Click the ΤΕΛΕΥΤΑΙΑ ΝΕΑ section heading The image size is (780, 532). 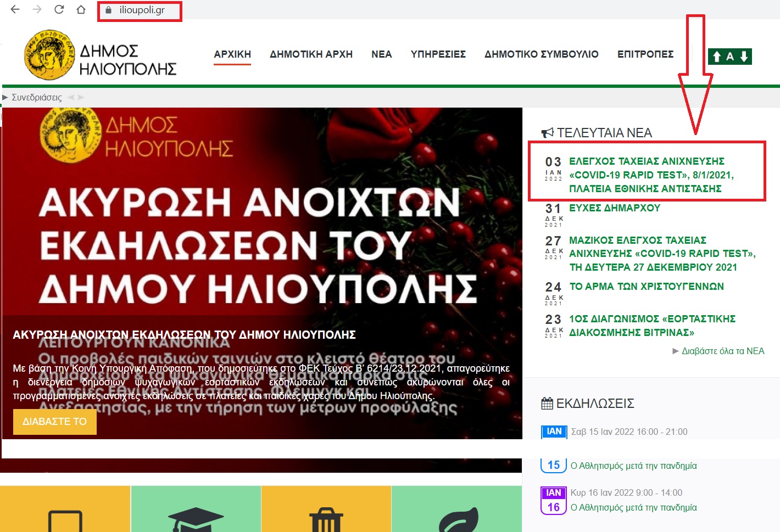(x=604, y=133)
